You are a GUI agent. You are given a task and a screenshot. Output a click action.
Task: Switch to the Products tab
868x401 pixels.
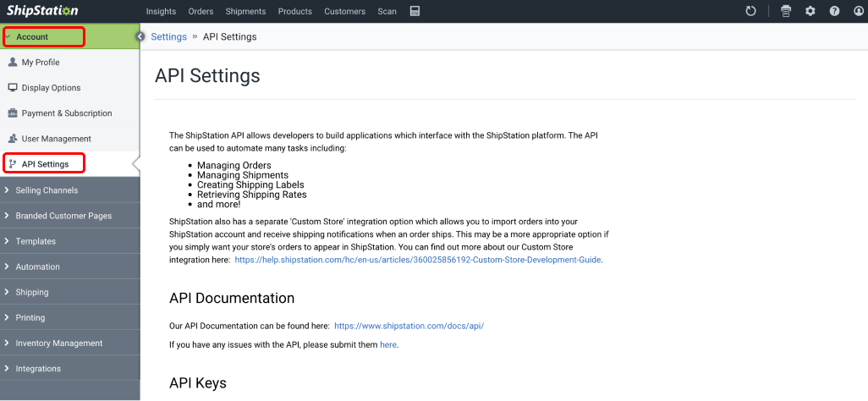pyautogui.click(x=295, y=11)
